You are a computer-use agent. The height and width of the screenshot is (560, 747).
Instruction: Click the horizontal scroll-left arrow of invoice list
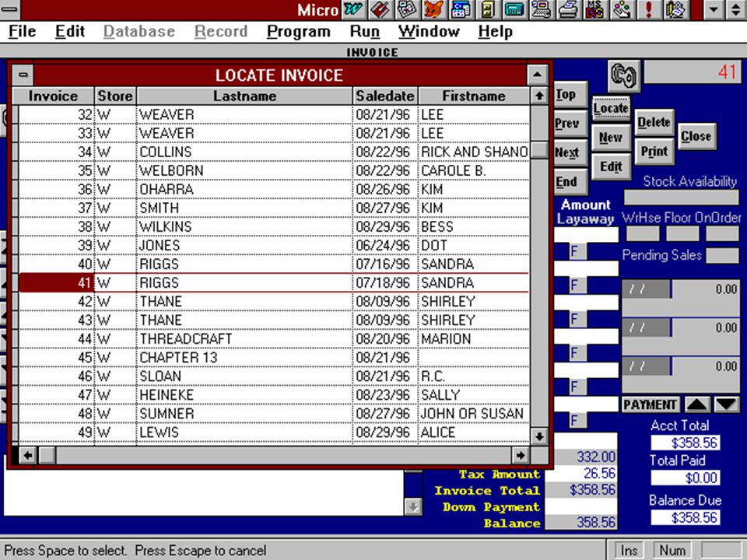(28, 456)
